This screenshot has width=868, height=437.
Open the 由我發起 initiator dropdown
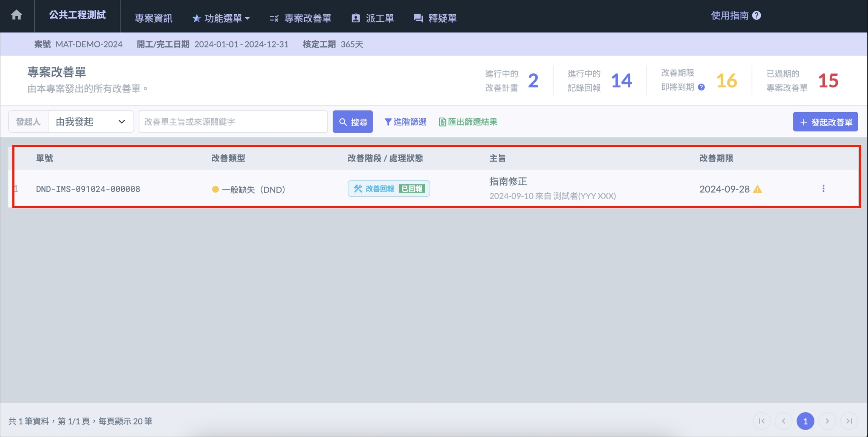pos(90,122)
